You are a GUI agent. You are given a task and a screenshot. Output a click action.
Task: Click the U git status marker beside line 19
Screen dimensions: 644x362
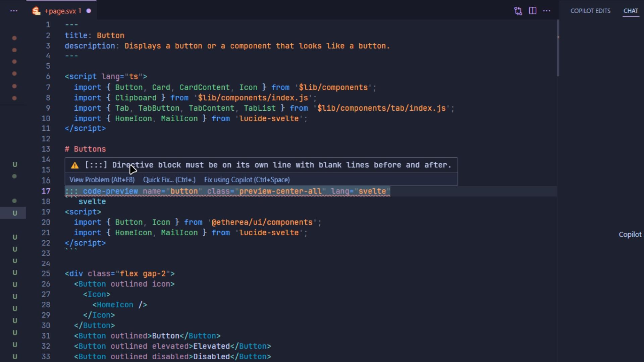tap(15, 213)
